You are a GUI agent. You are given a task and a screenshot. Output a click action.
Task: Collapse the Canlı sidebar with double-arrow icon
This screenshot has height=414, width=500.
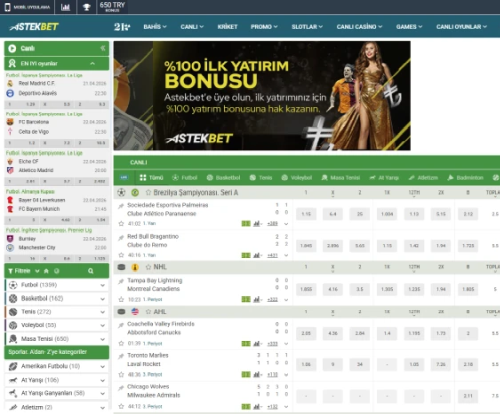click(103, 48)
